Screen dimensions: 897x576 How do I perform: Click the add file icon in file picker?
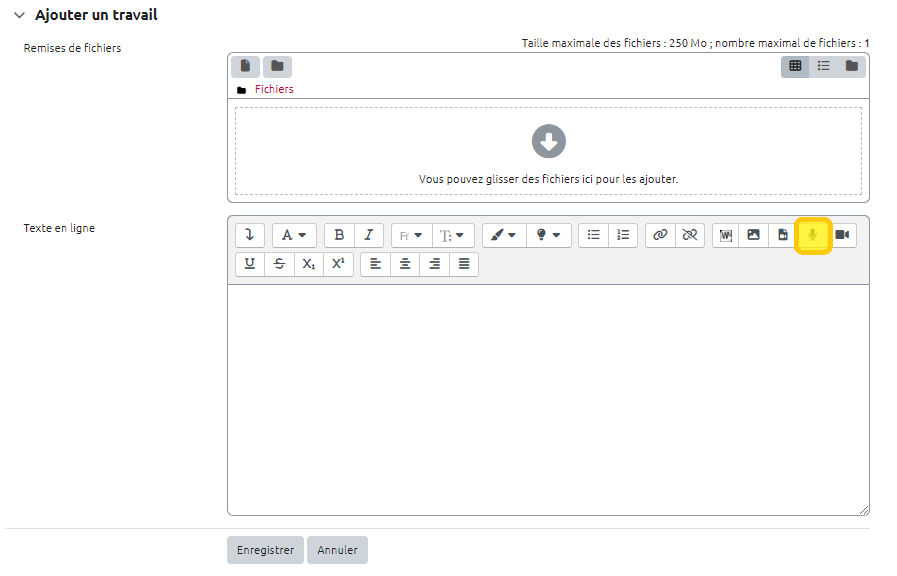tap(245, 66)
